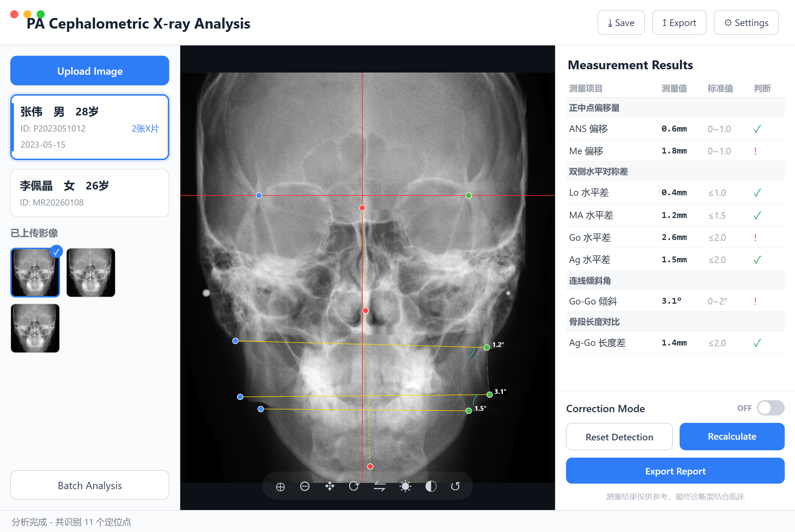
Task: Click the Save button
Action: tap(621, 23)
